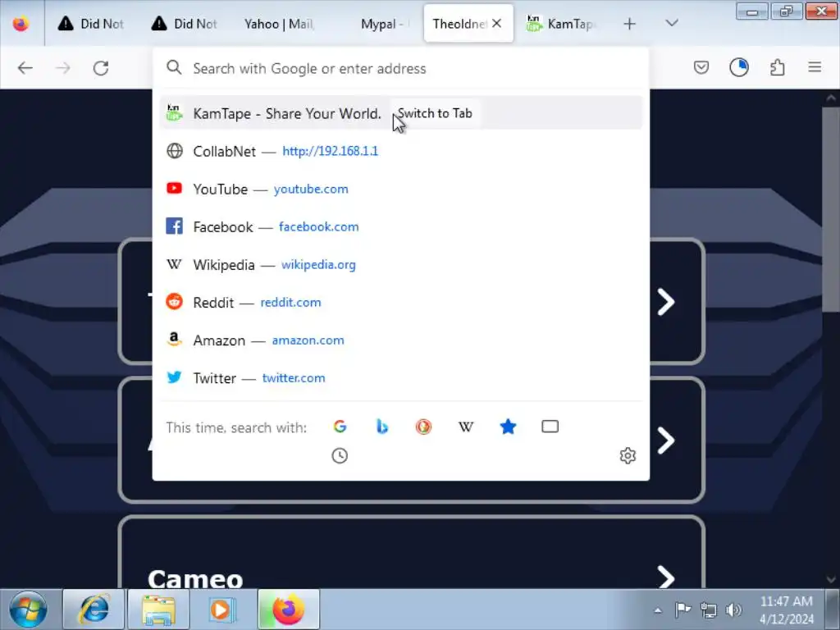The width and height of the screenshot is (840, 630).
Task: Open a new tab with plus button
Action: click(x=629, y=24)
